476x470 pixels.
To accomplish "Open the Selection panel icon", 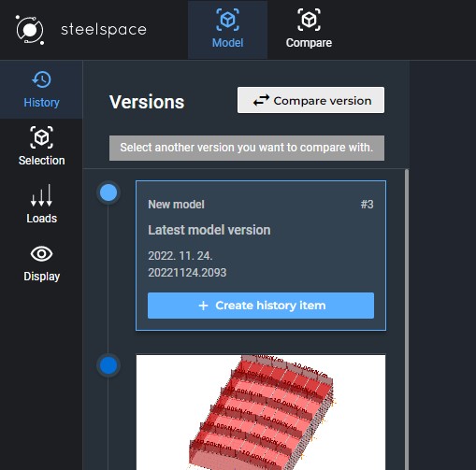I will (41, 137).
